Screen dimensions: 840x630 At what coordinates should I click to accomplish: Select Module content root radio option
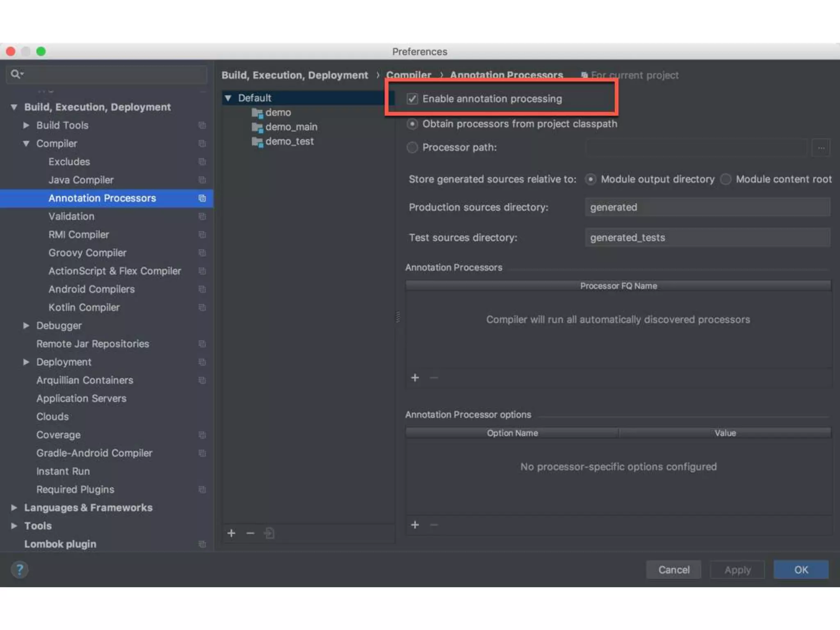726,179
